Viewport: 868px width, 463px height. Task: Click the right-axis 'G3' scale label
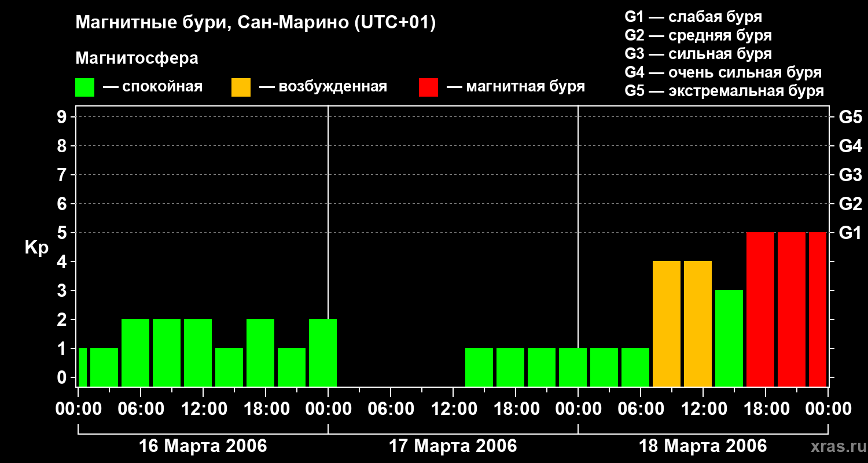[850, 175]
